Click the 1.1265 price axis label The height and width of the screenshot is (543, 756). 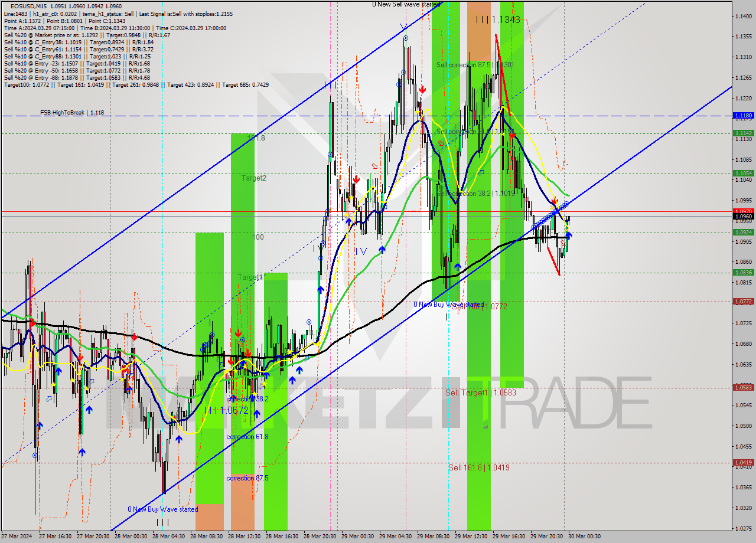click(x=743, y=78)
